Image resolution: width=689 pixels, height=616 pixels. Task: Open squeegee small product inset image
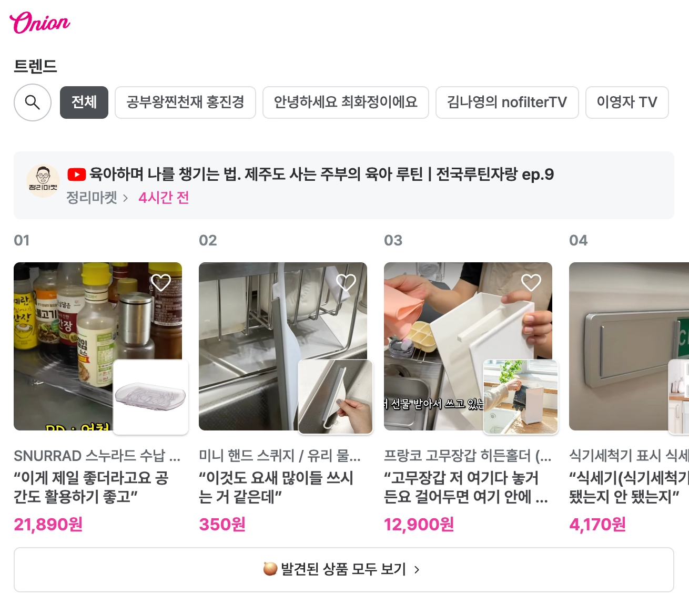(x=336, y=397)
